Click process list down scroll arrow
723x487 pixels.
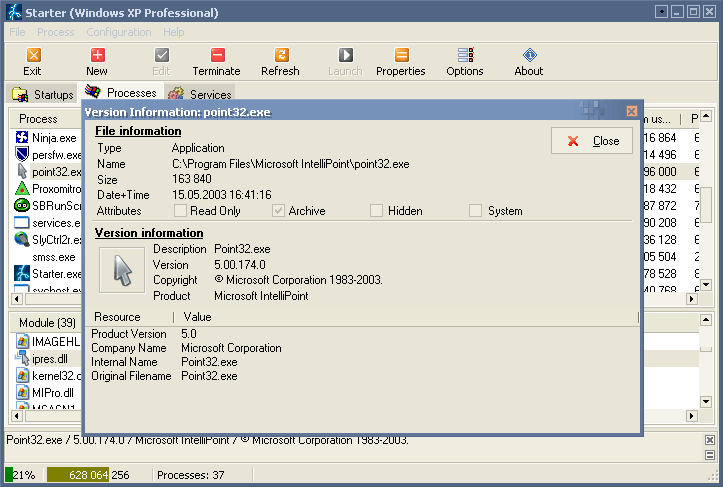click(x=705, y=285)
